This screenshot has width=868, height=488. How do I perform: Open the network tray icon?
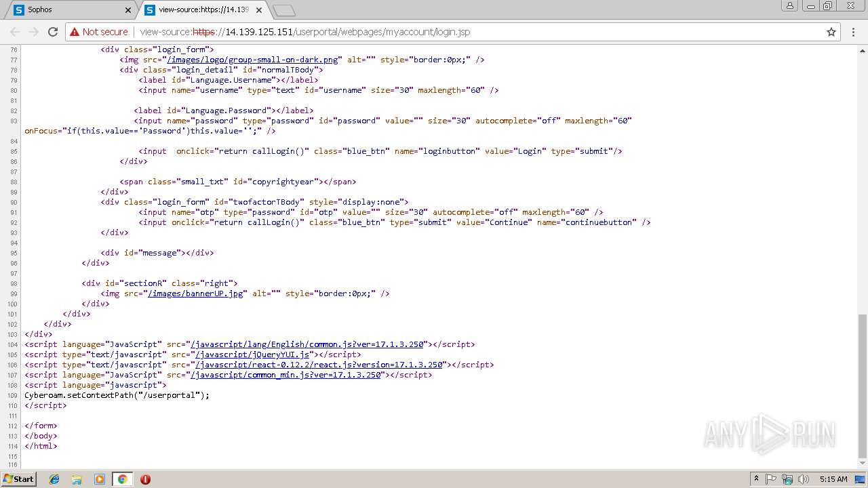[x=787, y=479]
